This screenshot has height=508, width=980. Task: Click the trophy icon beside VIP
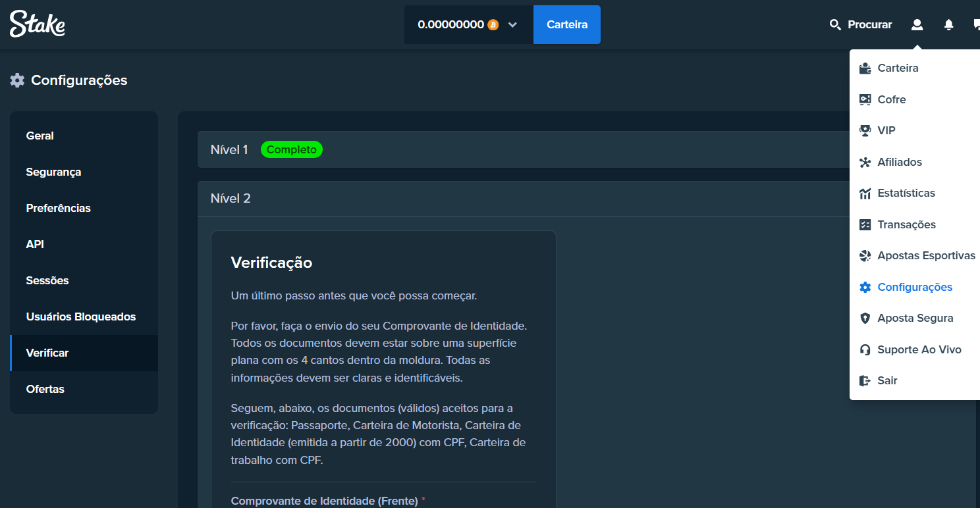865,130
